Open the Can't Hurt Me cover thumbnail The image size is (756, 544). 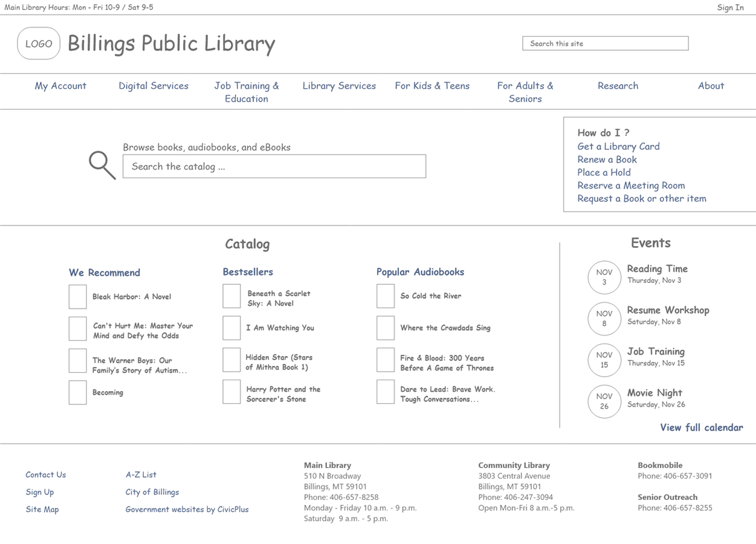click(x=77, y=329)
